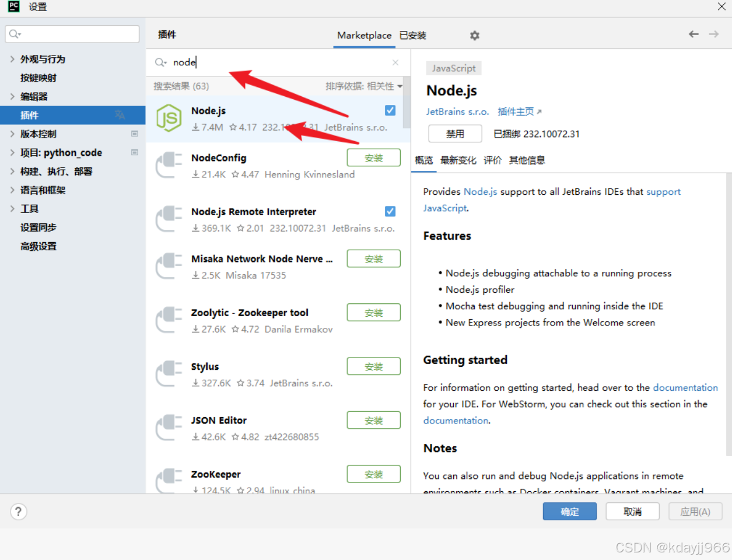Click JavaScript tag label
732x560 pixels.
click(454, 68)
